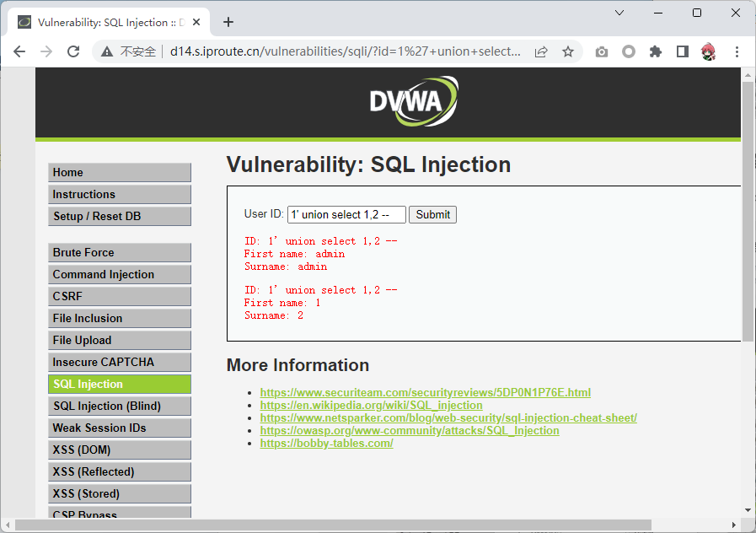Toggle the browser side panel icon
The image size is (756, 533).
(x=683, y=51)
